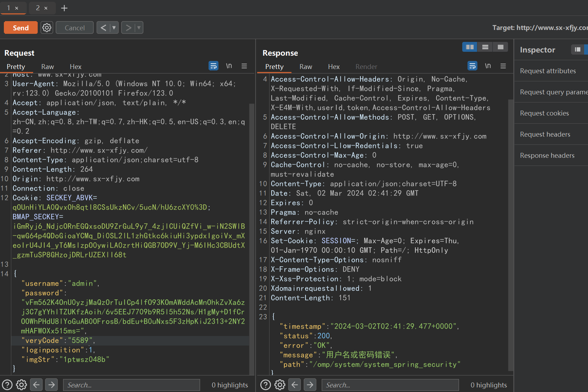Switch to Repeater tab 2

38,8
